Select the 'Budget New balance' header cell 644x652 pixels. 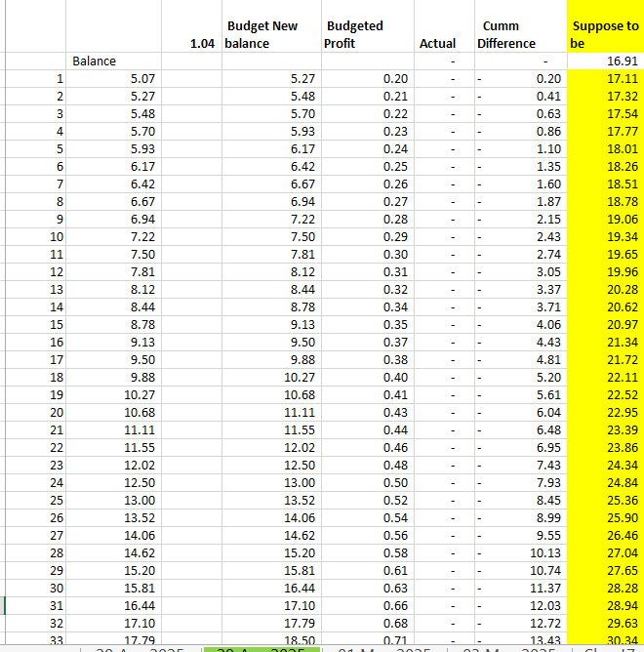271,26
